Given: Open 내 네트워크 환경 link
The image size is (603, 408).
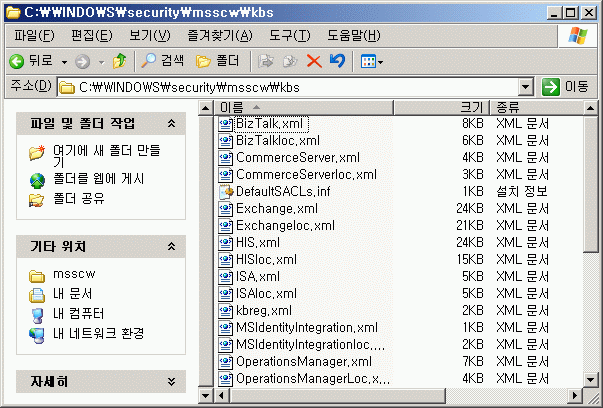Looking at the screenshot, I should [98, 333].
